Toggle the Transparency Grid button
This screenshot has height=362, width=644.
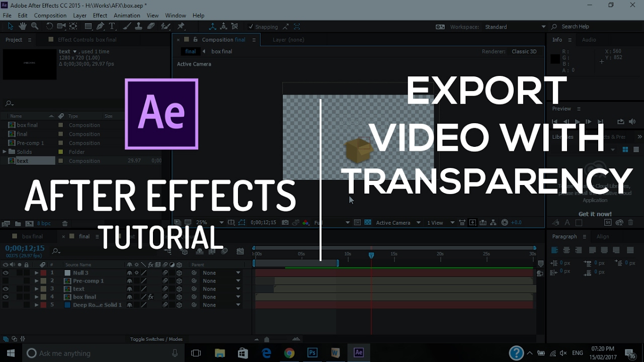point(368,222)
